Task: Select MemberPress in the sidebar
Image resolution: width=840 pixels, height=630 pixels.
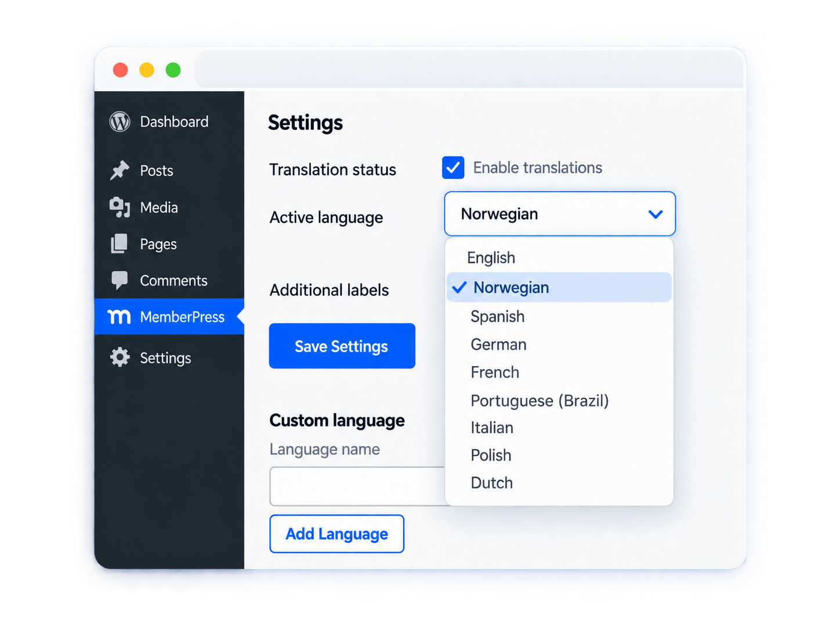Action: 169,317
